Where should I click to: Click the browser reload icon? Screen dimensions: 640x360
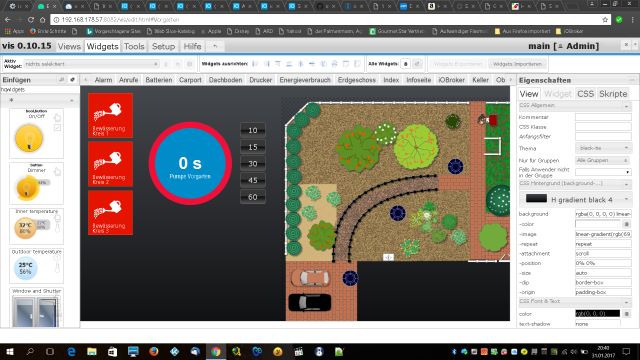(x=31, y=20)
